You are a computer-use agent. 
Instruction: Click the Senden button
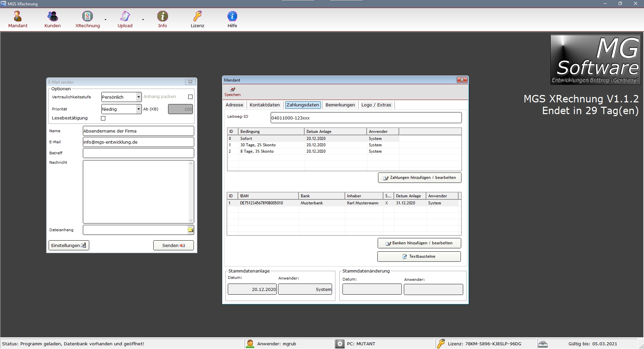pos(173,246)
